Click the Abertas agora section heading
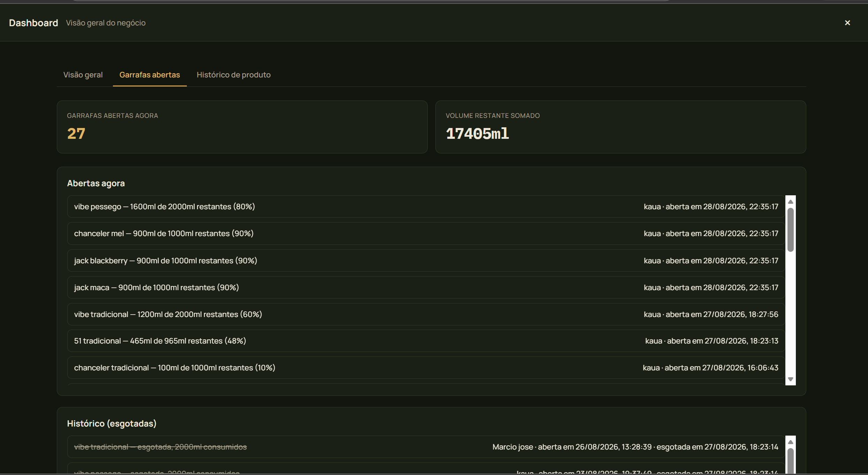 pos(96,183)
